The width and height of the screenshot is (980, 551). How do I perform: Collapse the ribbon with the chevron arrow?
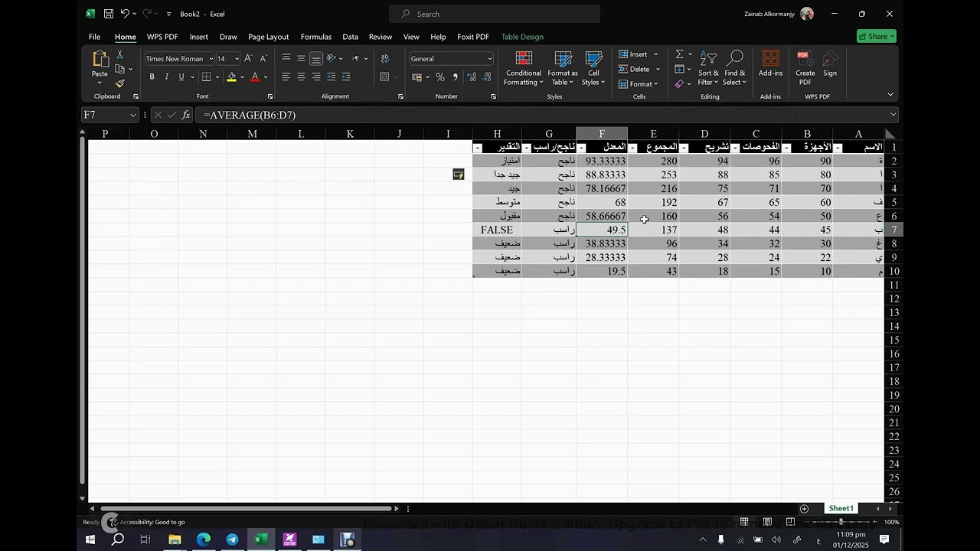[x=890, y=94]
